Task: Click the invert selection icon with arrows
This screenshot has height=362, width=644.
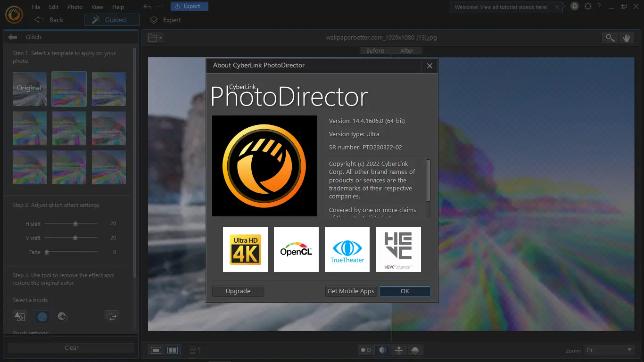Action: (x=112, y=316)
